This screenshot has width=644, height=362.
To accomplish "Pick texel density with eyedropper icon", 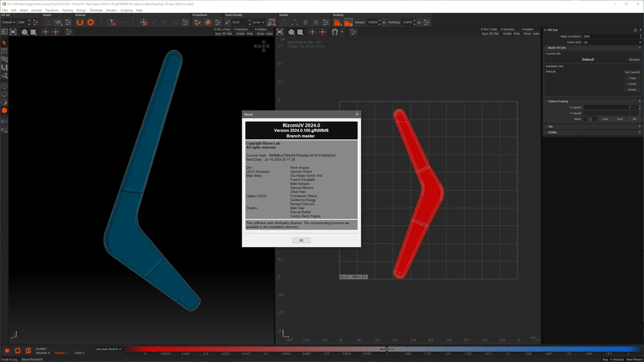I will (227, 22).
